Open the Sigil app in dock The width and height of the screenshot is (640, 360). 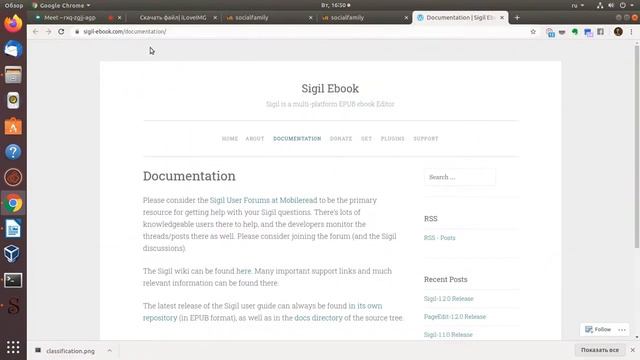click(13, 306)
